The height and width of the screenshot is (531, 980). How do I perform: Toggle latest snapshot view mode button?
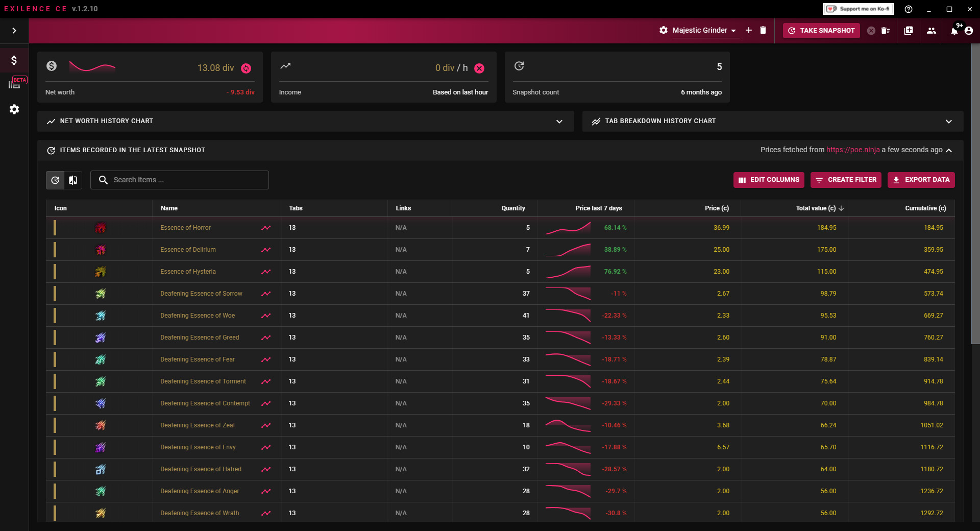[x=55, y=180]
